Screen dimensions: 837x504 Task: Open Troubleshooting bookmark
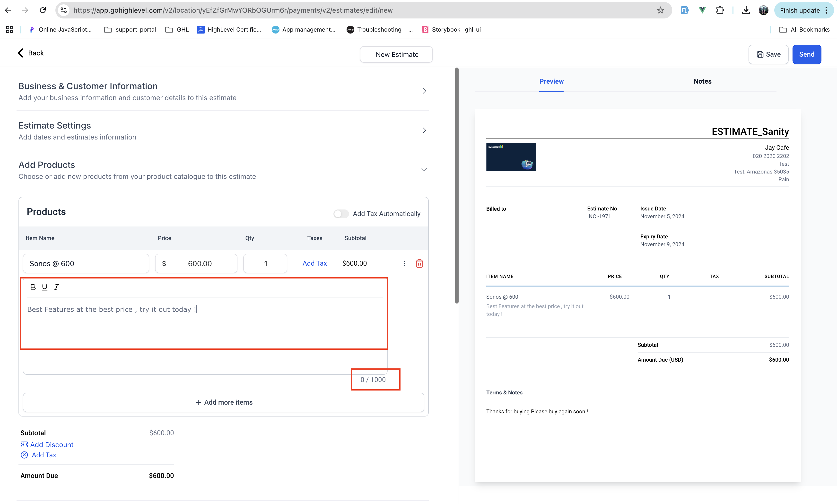[x=380, y=30]
